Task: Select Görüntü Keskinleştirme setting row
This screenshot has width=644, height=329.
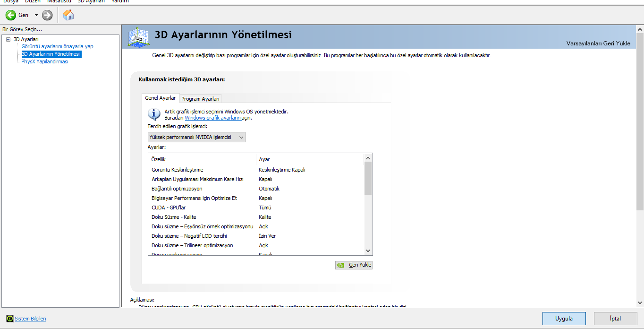Action: 256,170
